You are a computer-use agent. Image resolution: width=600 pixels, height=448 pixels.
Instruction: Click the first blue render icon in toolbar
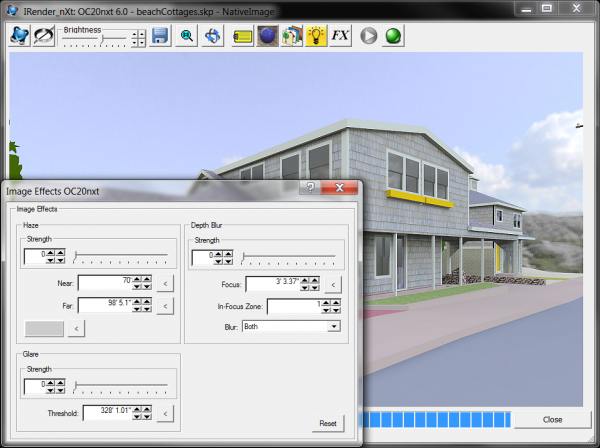pyautogui.click(x=20, y=36)
